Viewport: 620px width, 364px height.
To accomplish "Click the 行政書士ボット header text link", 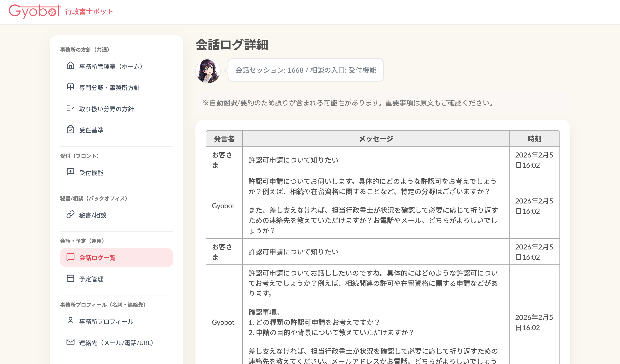I will point(89,11).
